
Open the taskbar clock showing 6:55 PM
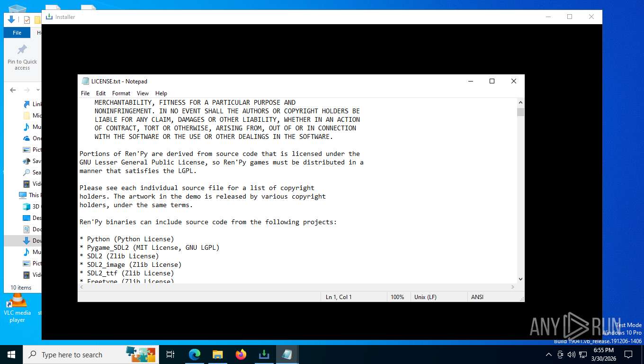(603, 355)
